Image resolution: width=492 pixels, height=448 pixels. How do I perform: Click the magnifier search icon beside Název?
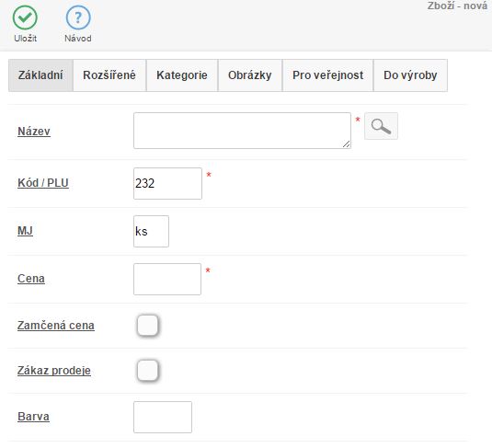tap(381, 126)
